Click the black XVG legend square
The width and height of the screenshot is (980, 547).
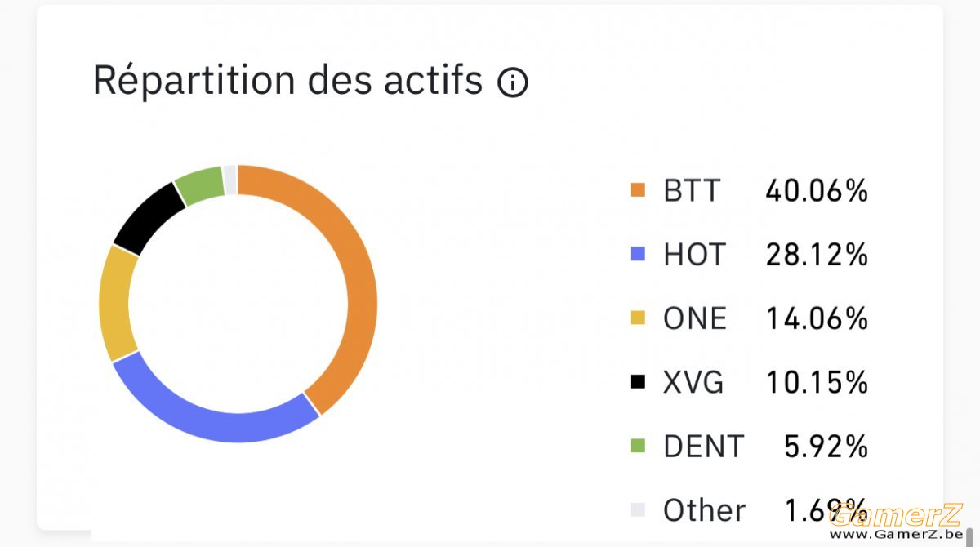tap(639, 382)
